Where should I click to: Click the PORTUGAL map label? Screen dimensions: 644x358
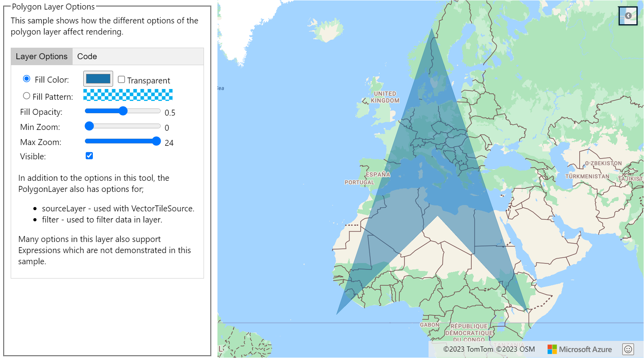[x=359, y=182]
